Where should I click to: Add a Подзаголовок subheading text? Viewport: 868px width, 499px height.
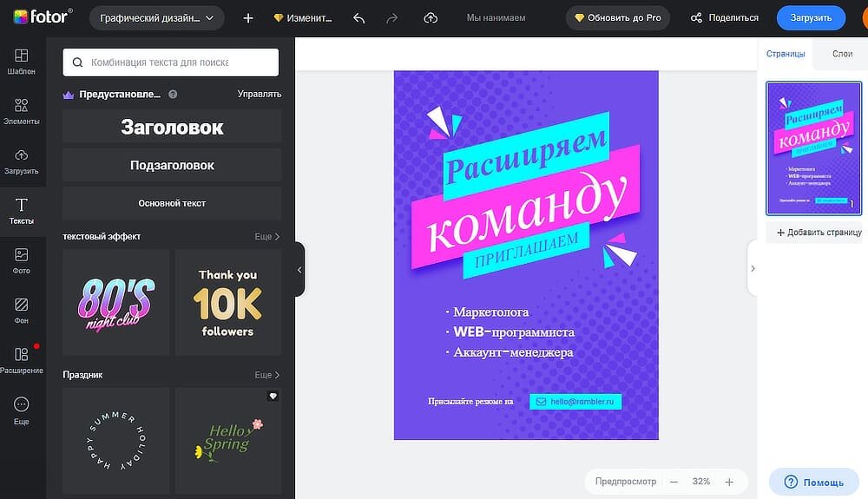tap(172, 165)
